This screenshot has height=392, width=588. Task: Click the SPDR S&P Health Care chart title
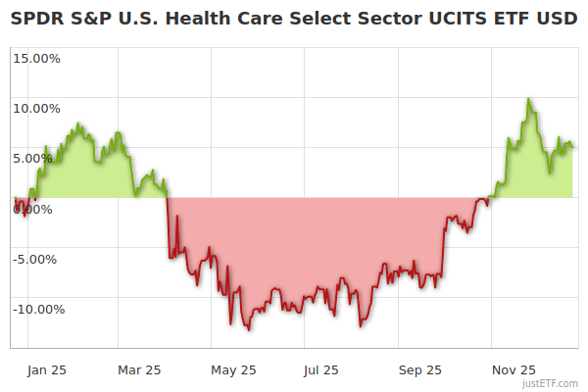294,20
